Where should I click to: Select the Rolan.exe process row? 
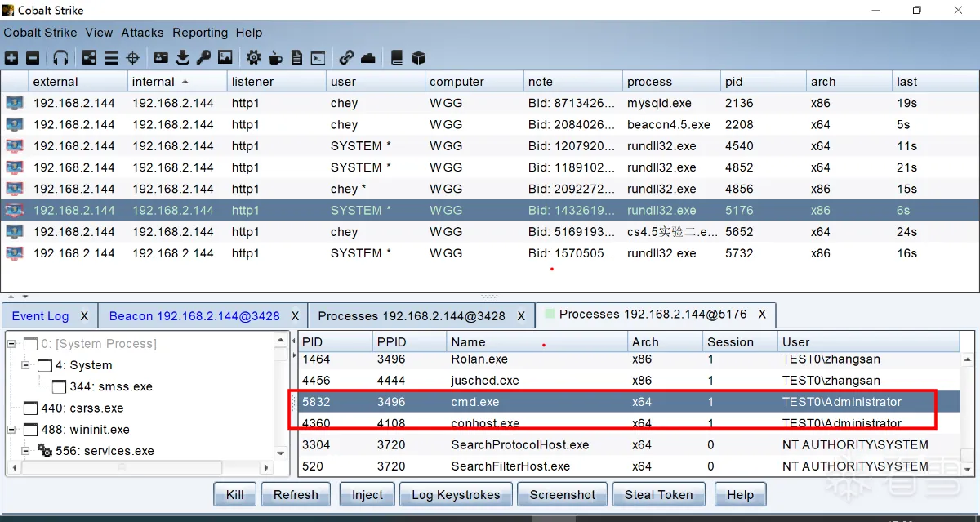[x=628, y=359]
